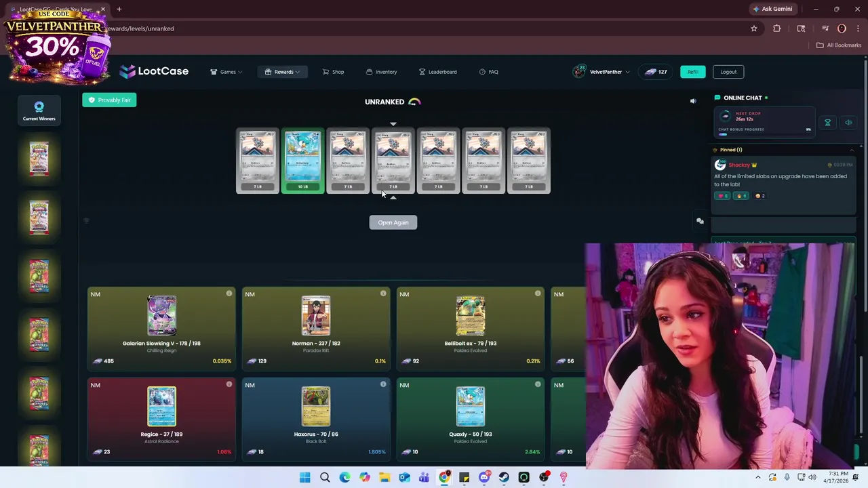Go to the Shop page
The height and width of the screenshot is (488, 868).
pyautogui.click(x=333, y=72)
